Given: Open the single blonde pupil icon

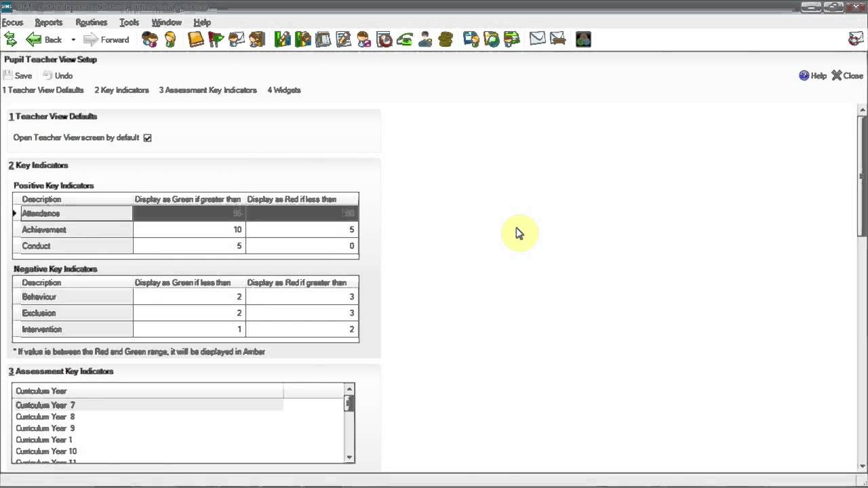Looking at the screenshot, I should [x=170, y=39].
